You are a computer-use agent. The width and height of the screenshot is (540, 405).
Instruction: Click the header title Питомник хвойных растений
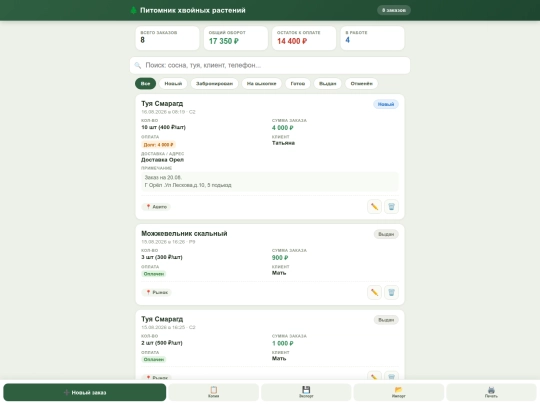[193, 10]
